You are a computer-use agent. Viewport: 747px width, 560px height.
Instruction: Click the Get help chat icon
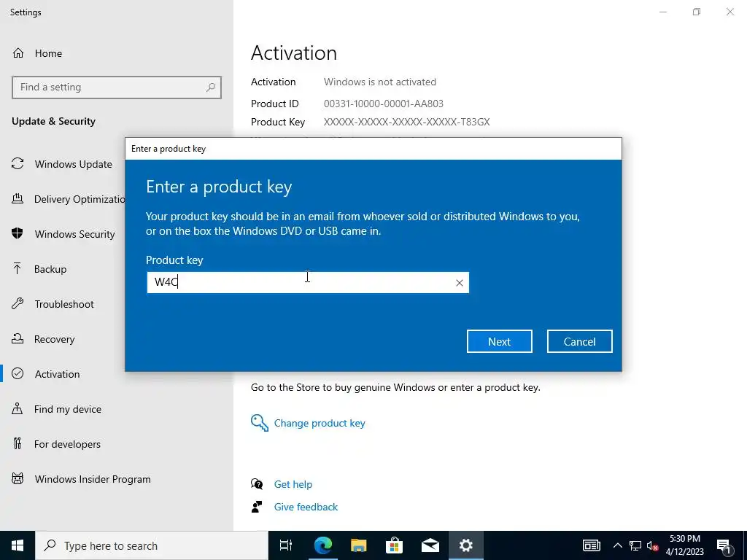coord(257,484)
